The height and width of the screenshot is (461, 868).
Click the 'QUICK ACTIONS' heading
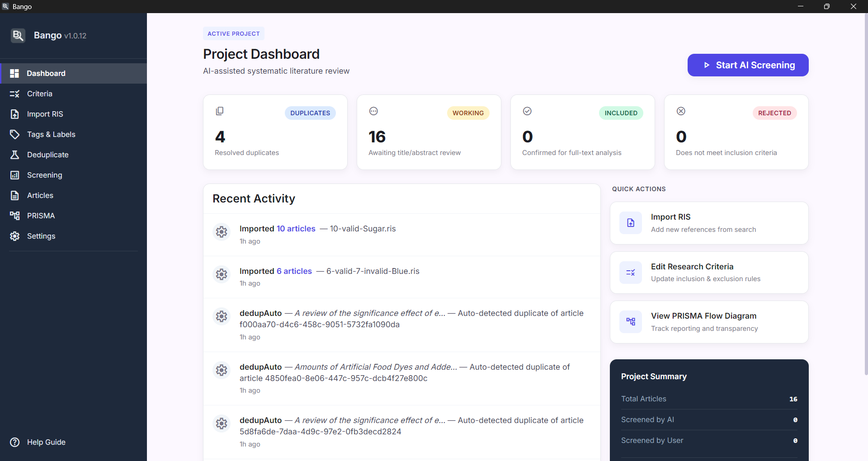click(639, 189)
